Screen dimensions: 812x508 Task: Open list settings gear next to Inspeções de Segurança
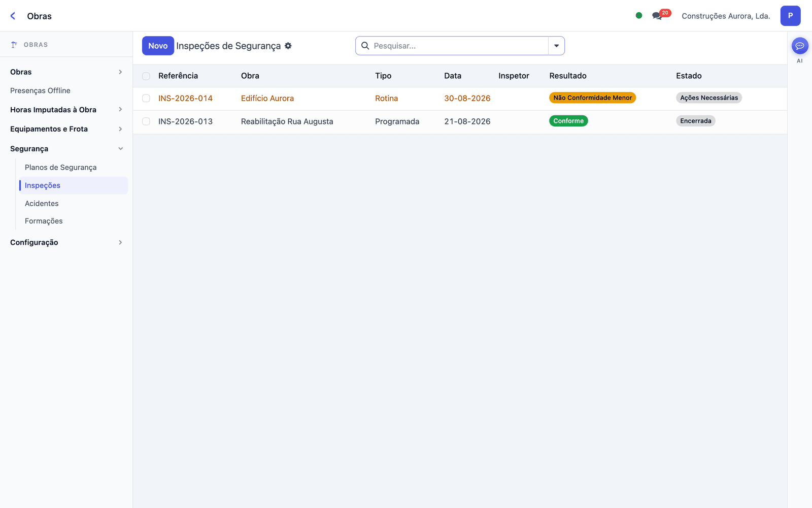click(288, 46)
